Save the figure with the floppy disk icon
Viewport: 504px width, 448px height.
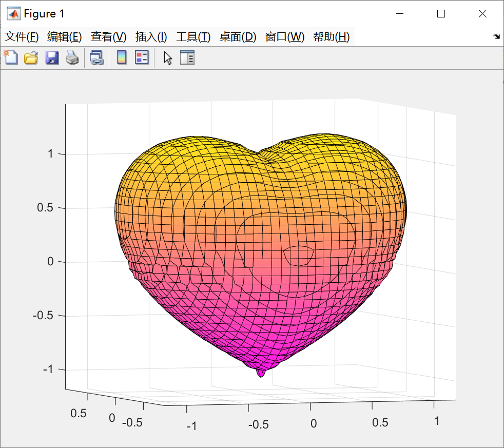click(52, 57)
